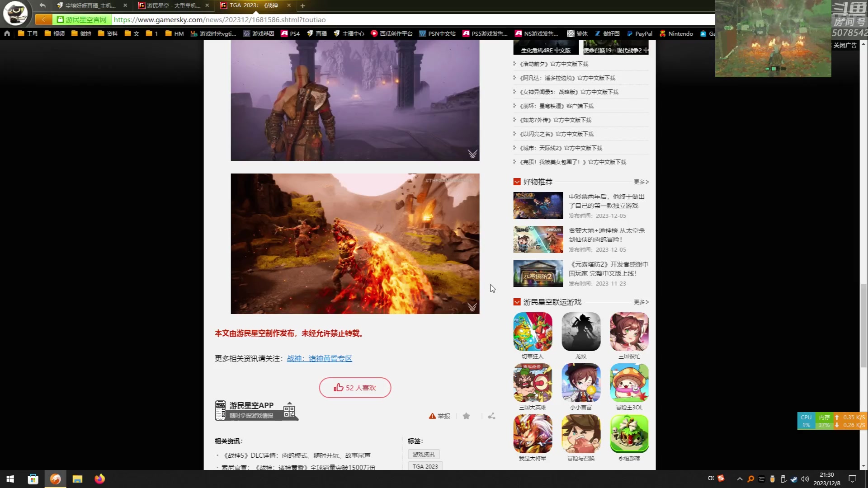Open the 主播中心 bookmark
The image size is (868, 488).
pyautogui.click(x=349, y=33)
